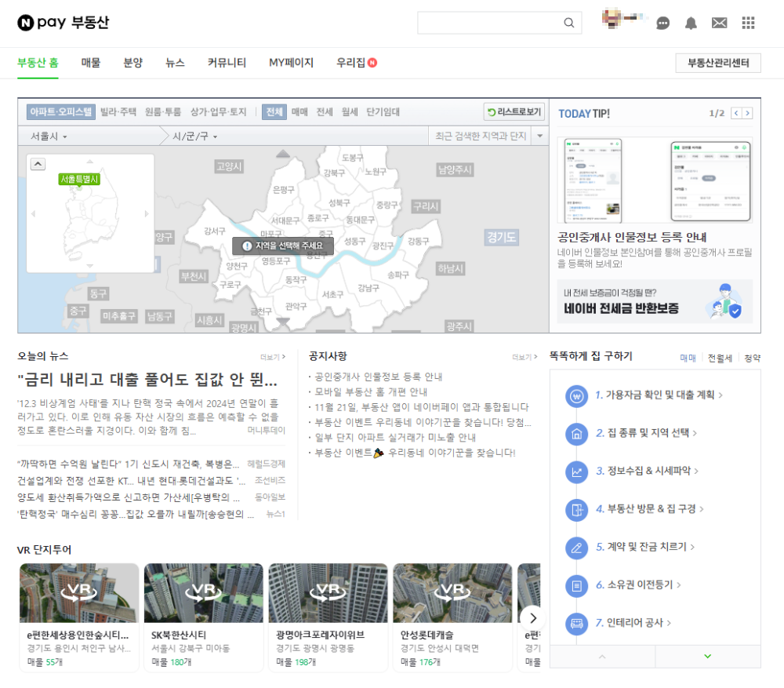
Task: Expand step 7. 인테리어 공사
Action: [633, 623]
